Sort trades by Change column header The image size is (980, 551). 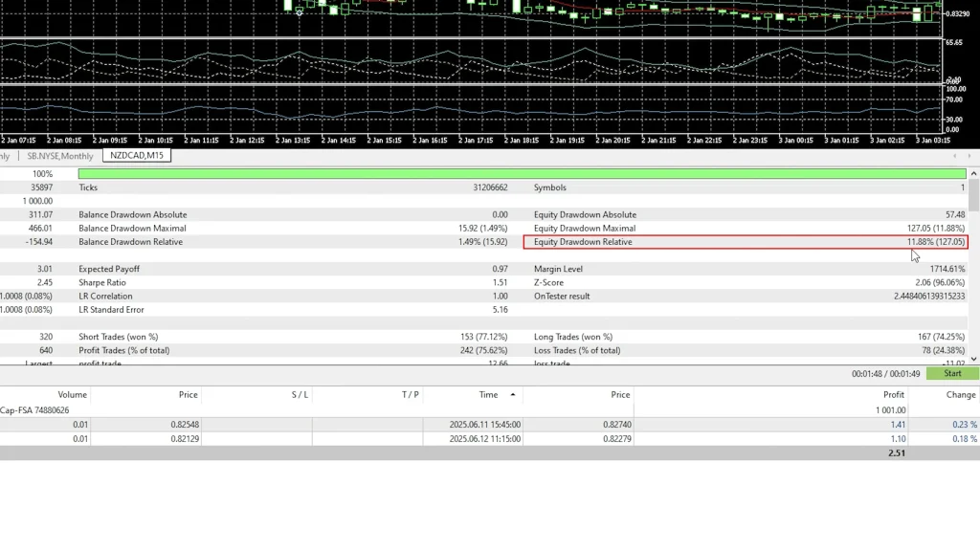pyautogui.click(x=961, y=394)
